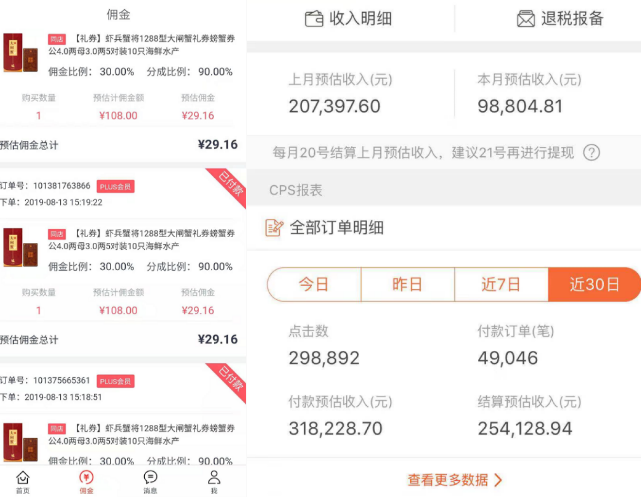Expand 查看更多数据 for more data
This screenshot has height=497, width=641.
(x=455, y=480)
